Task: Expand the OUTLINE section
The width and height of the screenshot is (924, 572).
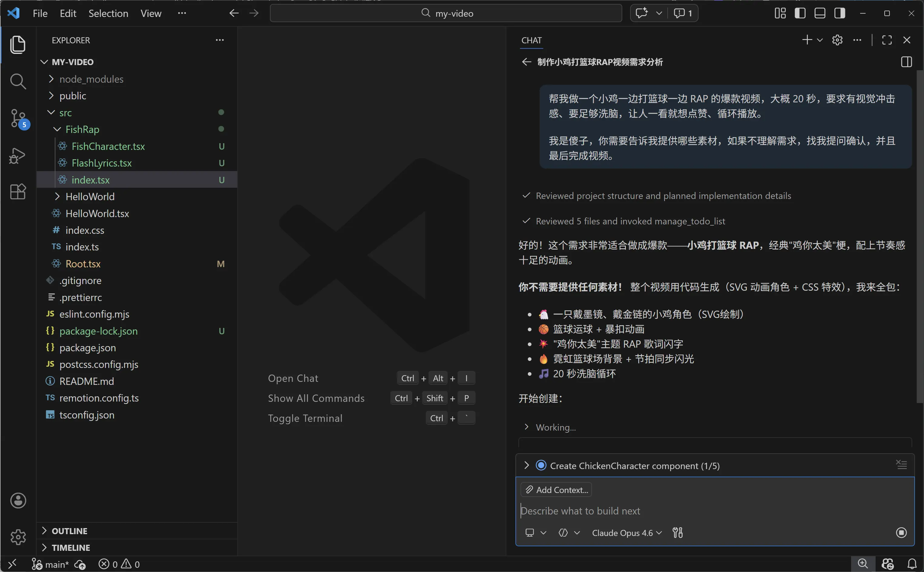Action: click(x=69, y=531)
